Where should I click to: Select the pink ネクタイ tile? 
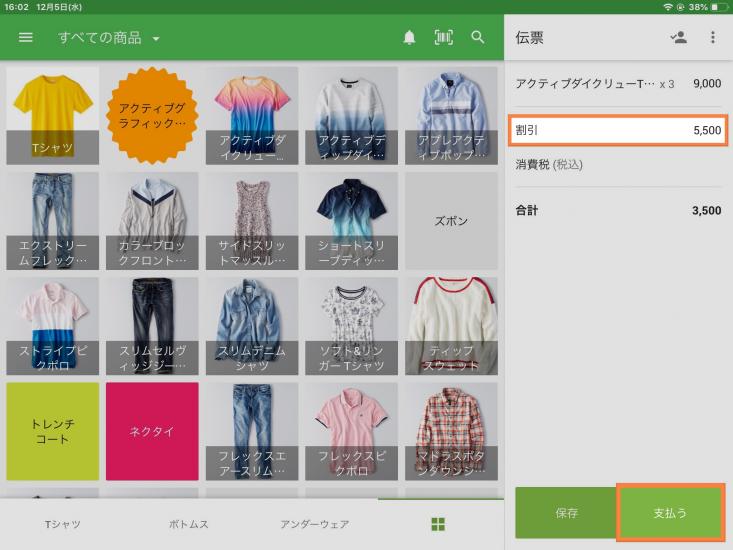point(152,431)
